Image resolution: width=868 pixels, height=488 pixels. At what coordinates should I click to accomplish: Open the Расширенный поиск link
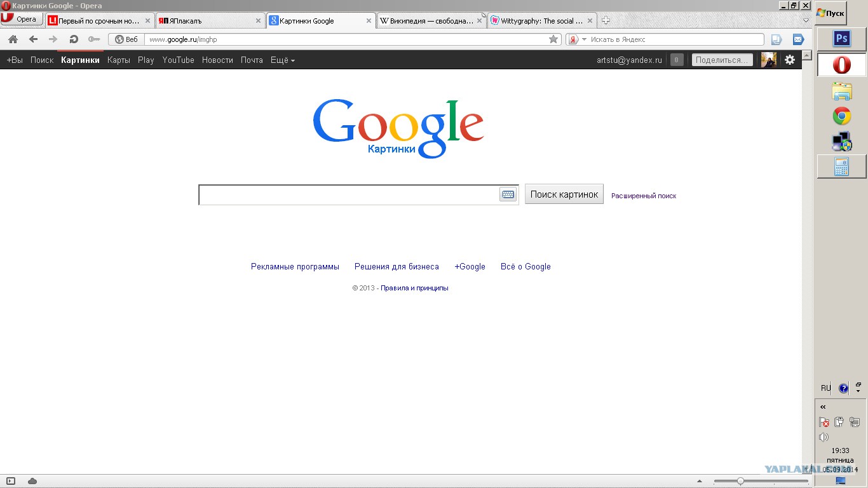pyautogui.click(x=644, y=196)
